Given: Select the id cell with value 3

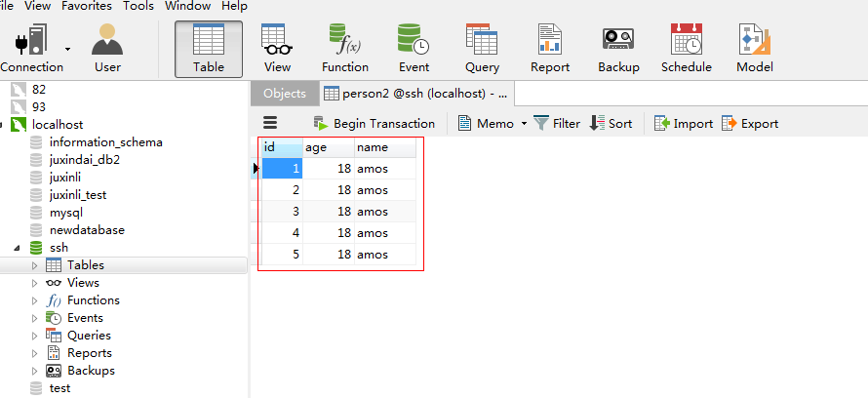Looking at the screenshot, I should [x=282, y=212].
